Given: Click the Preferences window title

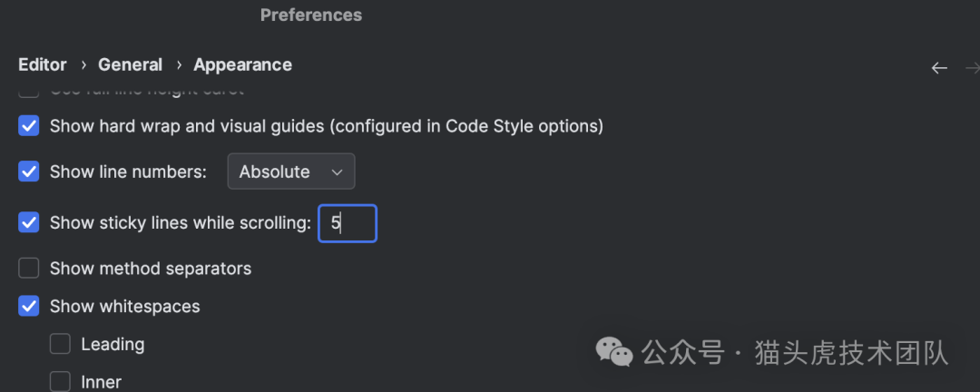Looking at the screenshot, I should [311, 15].
